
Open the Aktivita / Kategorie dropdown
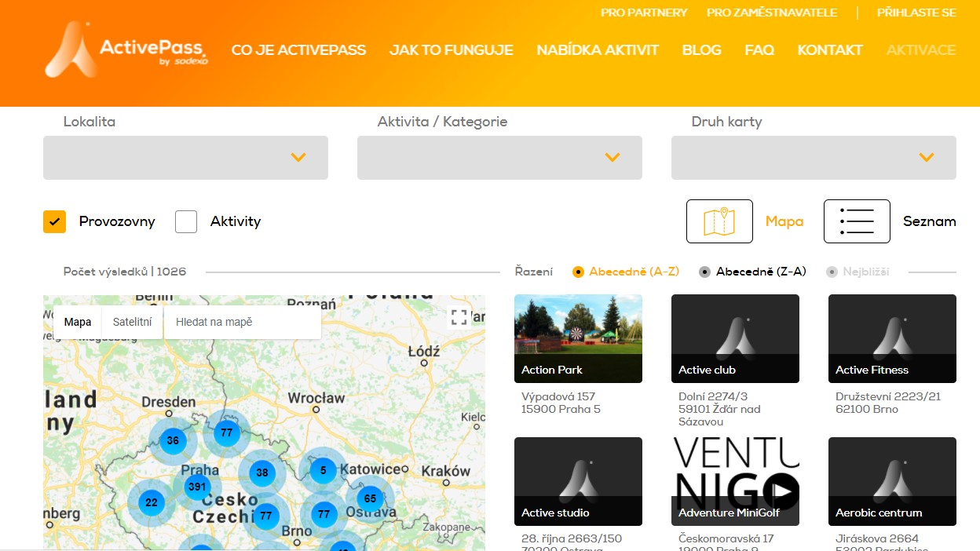click(499, 158)
